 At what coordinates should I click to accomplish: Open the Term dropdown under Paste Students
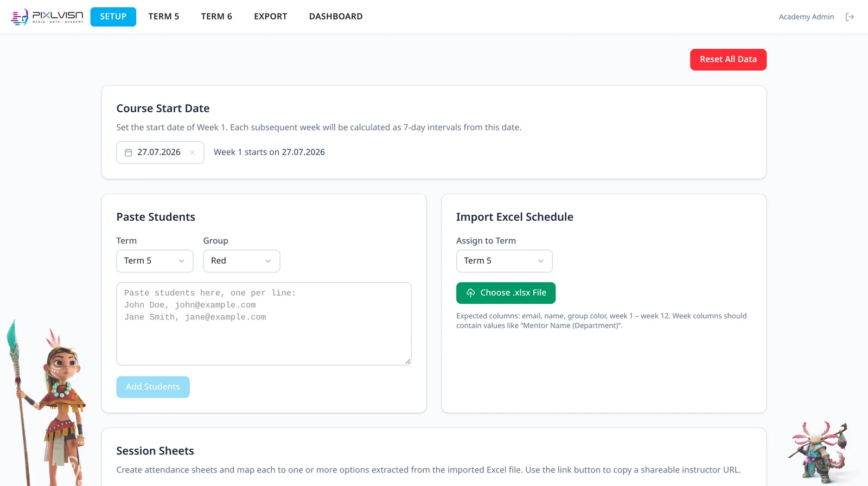[x=155, y=261]
